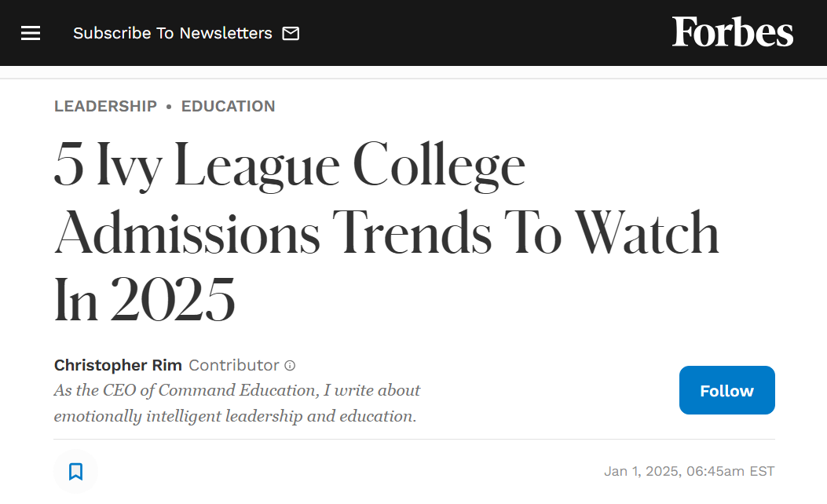Go to Forbes home via logo
Viewport: 827px width, 504px height.
(x=732, y=31)
